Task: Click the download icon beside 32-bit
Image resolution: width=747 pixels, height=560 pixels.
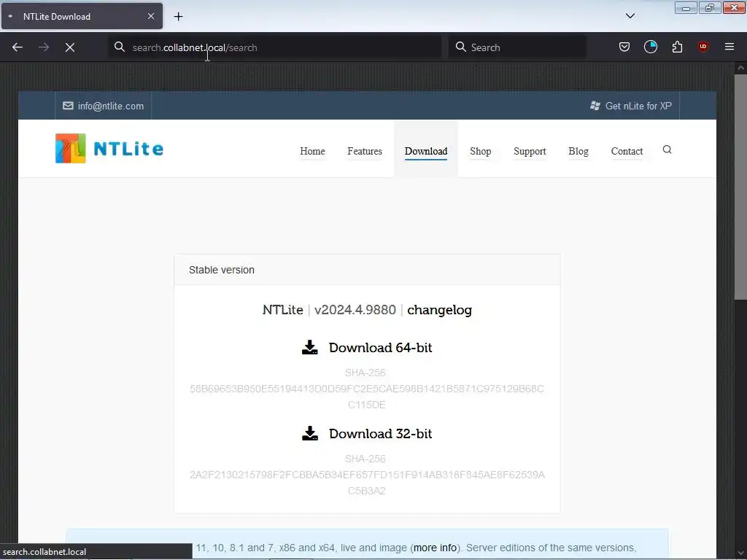Action: (x=309, y=433)
